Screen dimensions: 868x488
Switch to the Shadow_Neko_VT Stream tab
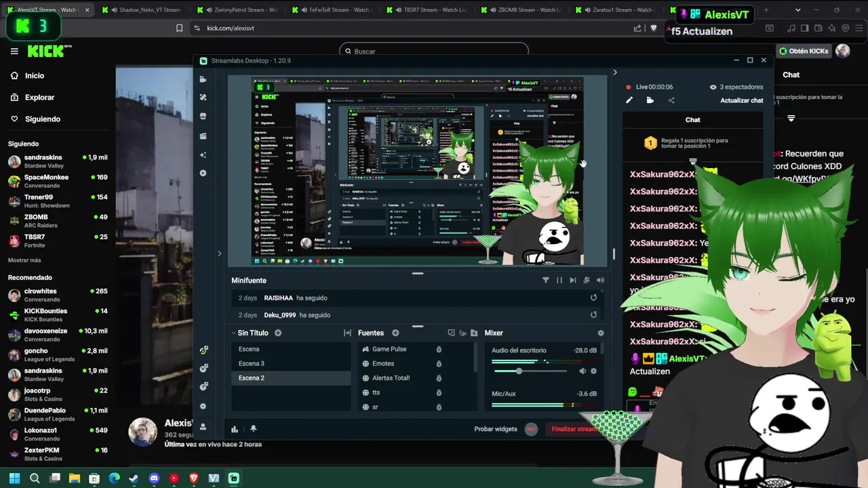tap(144, 10)
